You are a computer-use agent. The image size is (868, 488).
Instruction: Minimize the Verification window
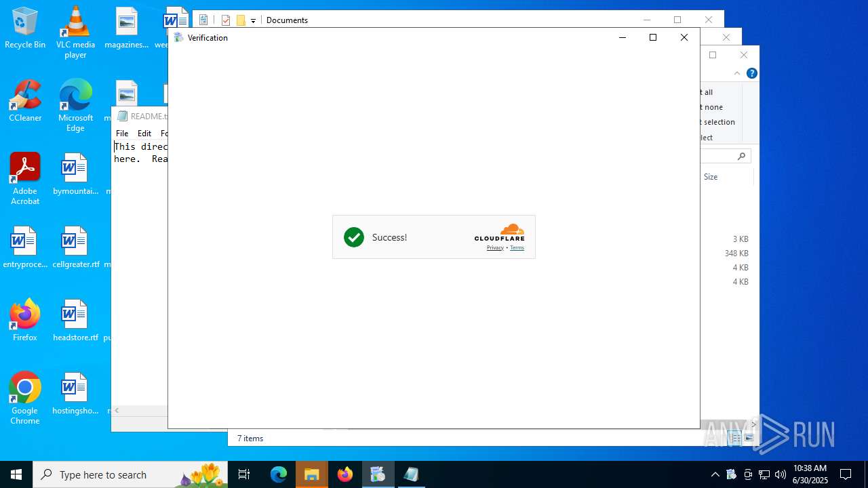point(623,38)
